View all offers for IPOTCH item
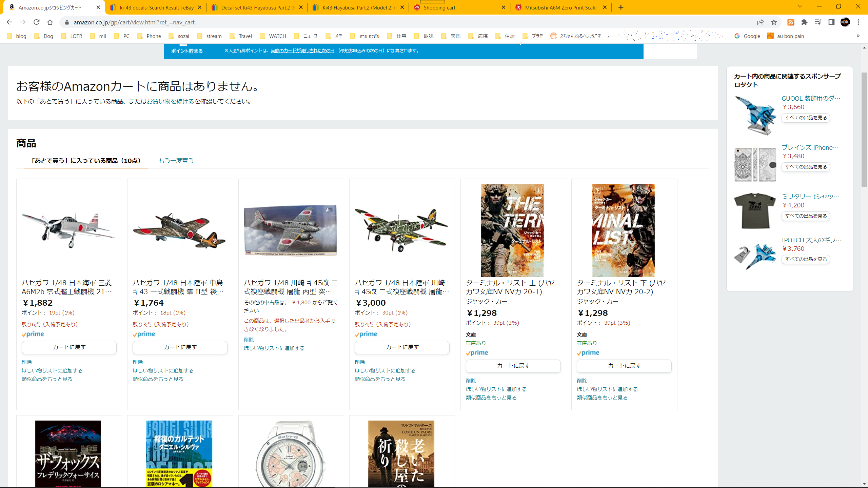 [x=806, y=259]
